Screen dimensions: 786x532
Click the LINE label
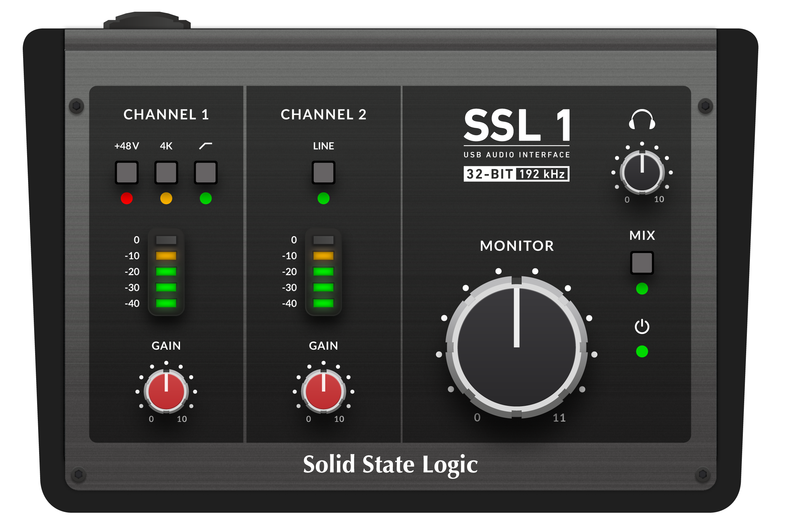click(x=324, y=146)
